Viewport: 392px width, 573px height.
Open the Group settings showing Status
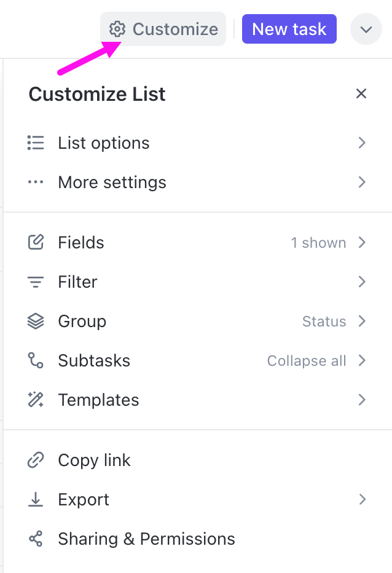323,321
